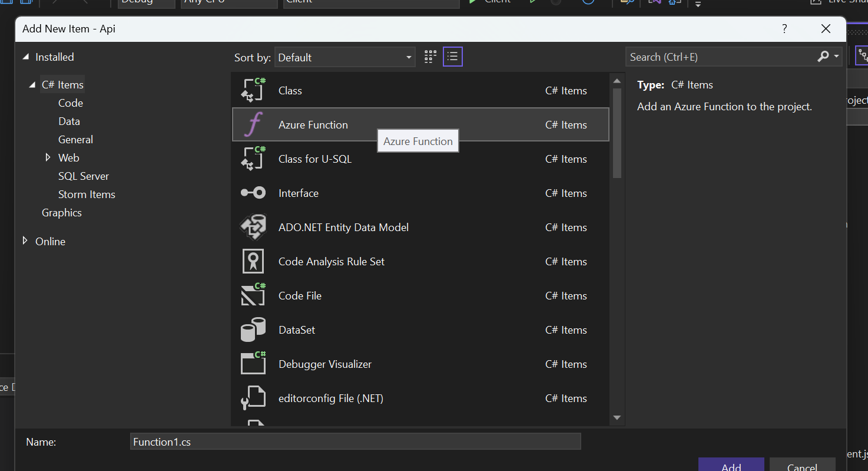Select the SQL Server category

click(x=84, y=176)
